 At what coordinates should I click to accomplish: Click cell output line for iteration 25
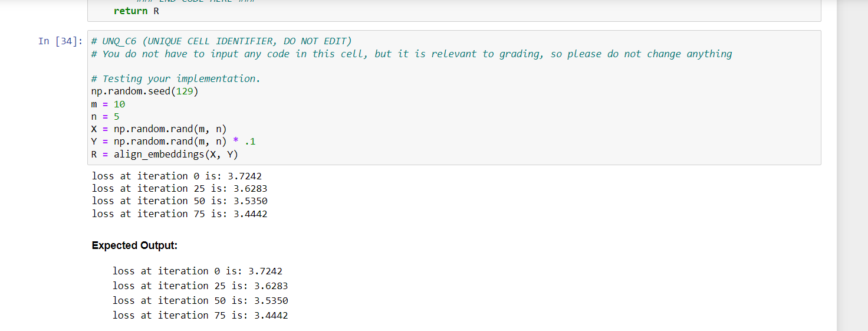coord(180,188)
